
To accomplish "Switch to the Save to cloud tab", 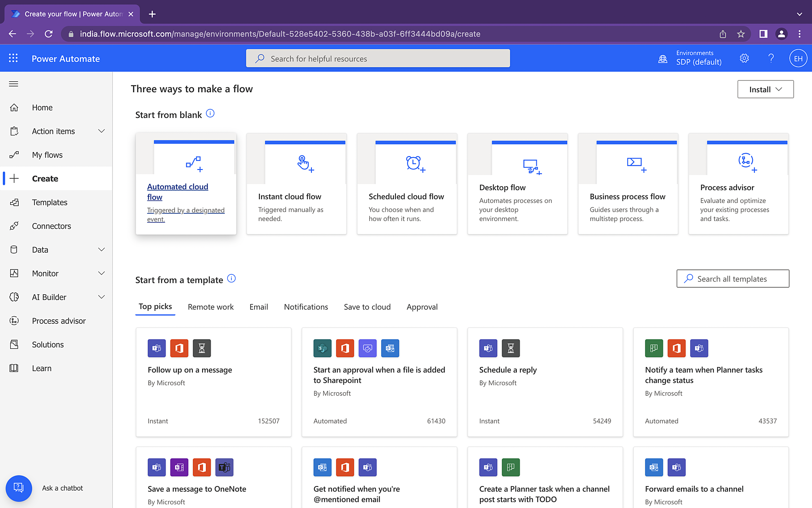I will (x=367, y=307).
